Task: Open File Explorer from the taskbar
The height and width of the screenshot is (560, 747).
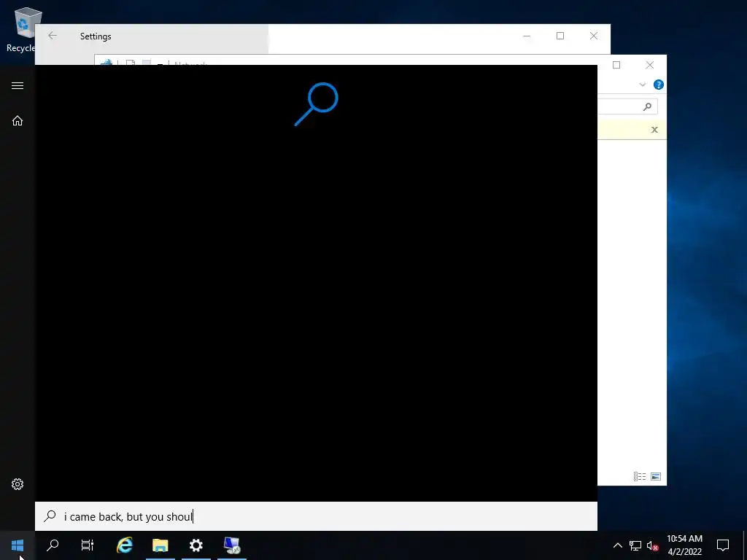Action: point(160,545)
